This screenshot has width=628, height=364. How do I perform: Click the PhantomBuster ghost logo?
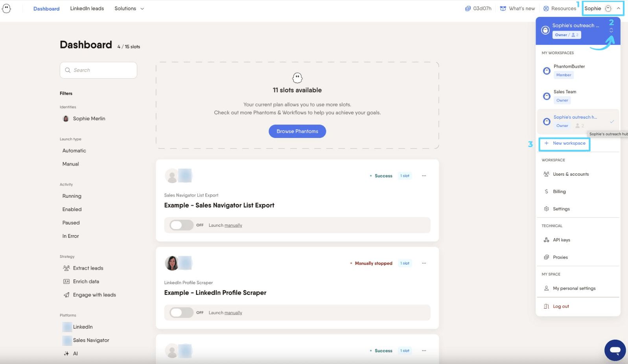(6, 8)
